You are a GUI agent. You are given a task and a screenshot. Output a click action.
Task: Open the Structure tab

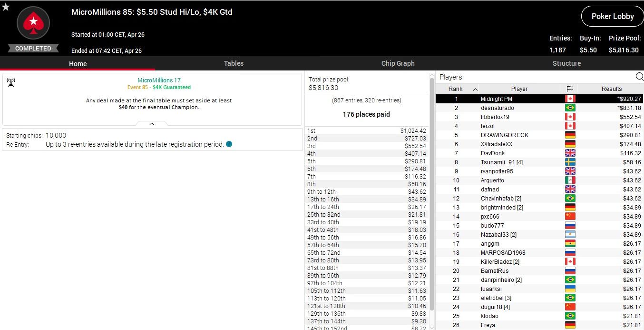click(x=566, y=63)
